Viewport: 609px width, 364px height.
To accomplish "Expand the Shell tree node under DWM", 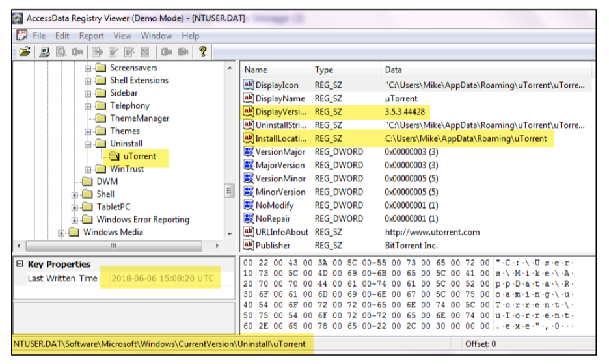I will [75, 195].
